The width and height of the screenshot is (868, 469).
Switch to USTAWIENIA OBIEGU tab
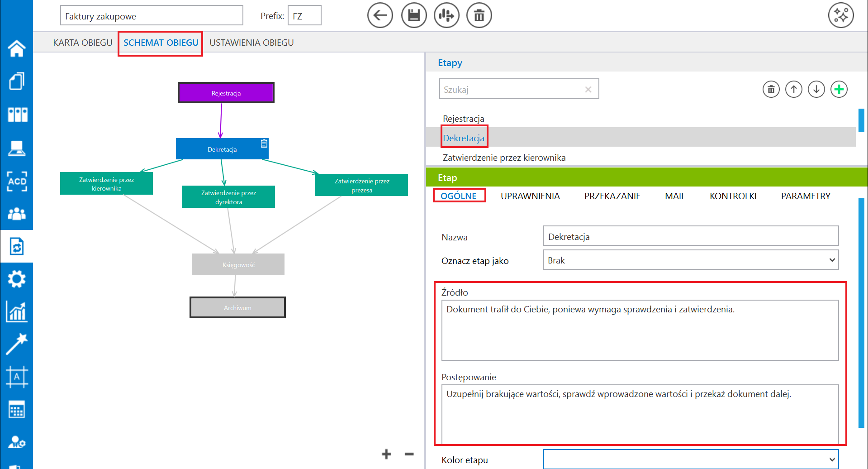coord(251,43)
